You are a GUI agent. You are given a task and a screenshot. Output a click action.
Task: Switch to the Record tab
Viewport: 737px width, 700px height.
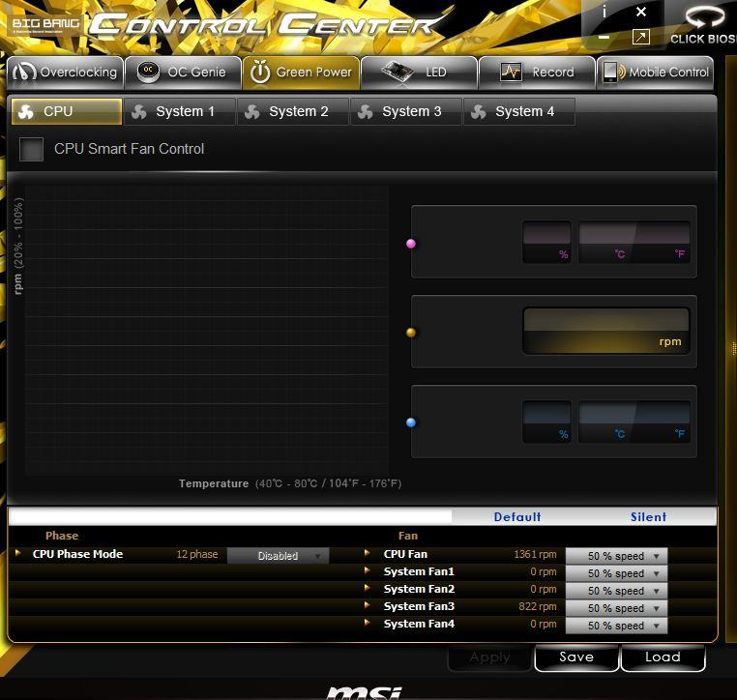point(537,73)
